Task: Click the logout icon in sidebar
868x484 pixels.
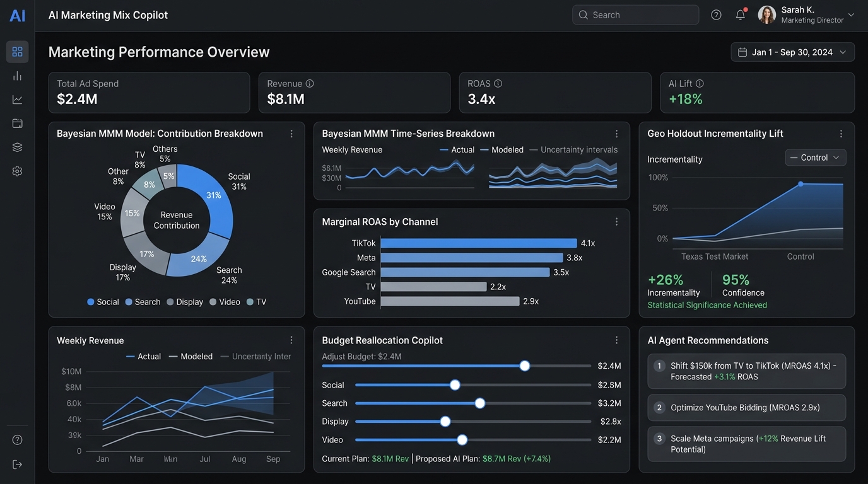Action: coord(17,464)
